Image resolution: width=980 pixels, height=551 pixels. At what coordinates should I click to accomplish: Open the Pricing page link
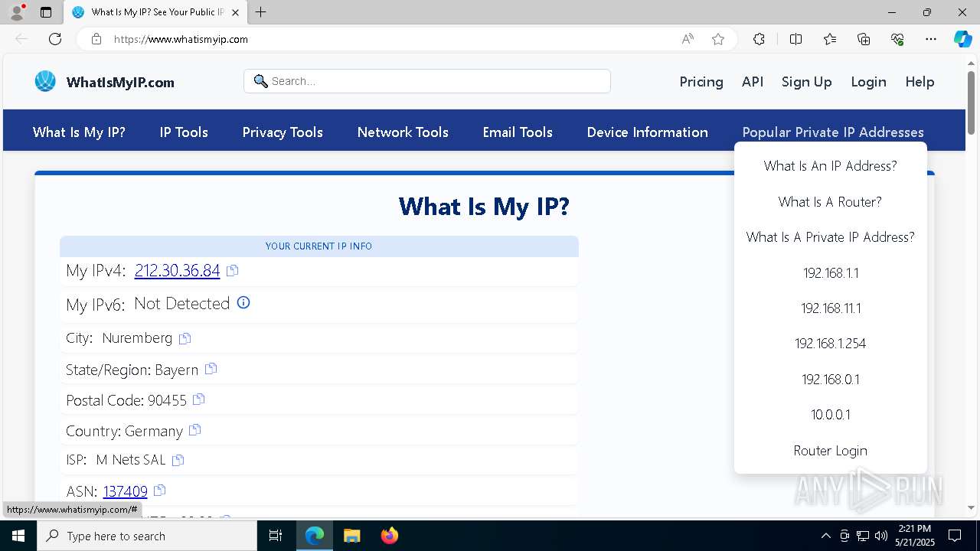click(701, 82)
